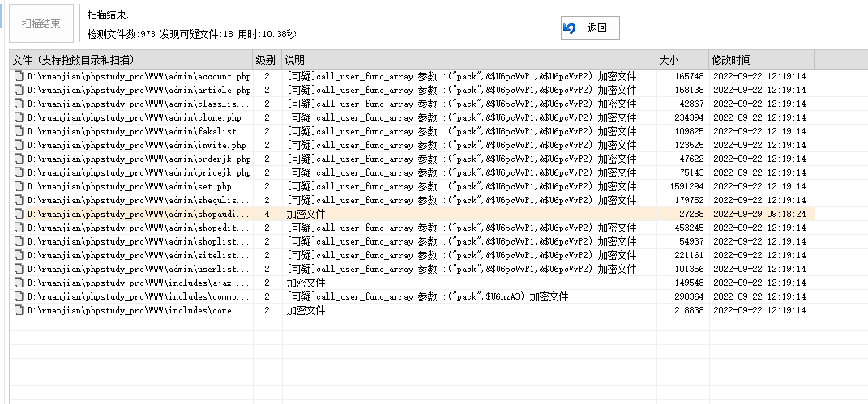Select the admin\pricejk.php file path
This screenshot has height=404, width=868.
click(x=139, y=173)
